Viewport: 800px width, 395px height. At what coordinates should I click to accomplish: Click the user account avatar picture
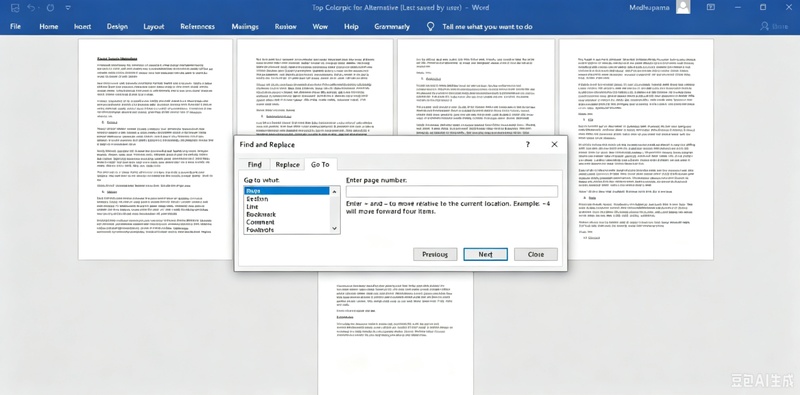pyautogui.click(x=683, y=7)
